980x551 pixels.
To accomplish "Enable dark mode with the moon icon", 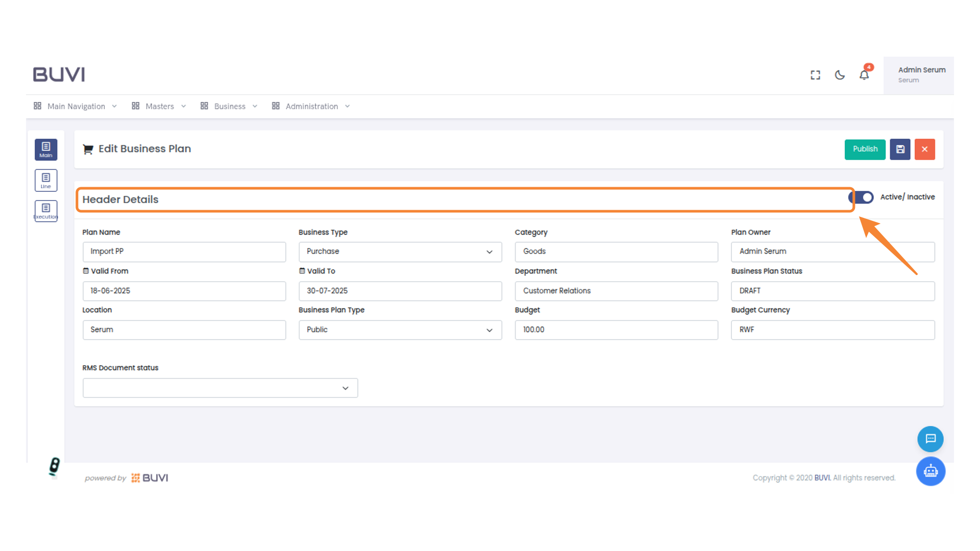I will 840,75.
